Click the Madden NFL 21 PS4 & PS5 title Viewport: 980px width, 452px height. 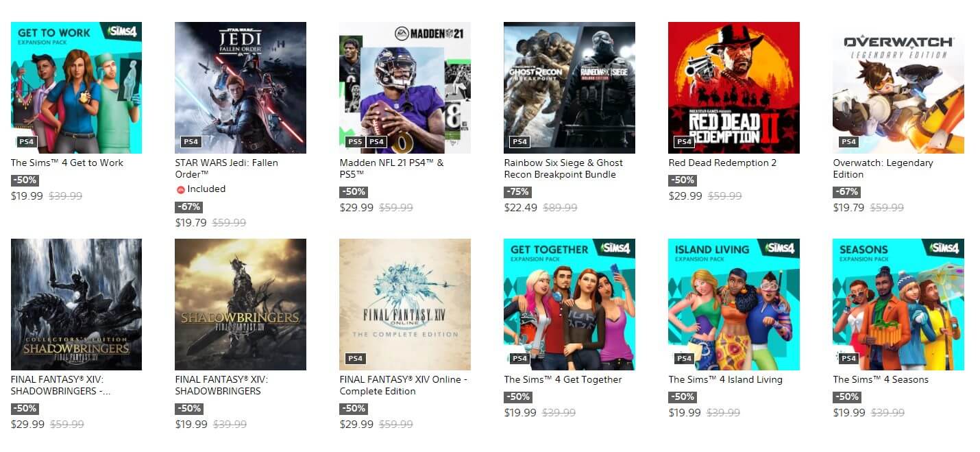(391, 169)
